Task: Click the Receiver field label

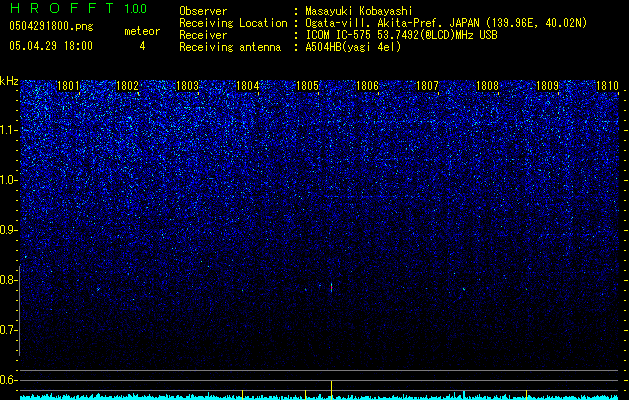Action: [x=203, y=35]
